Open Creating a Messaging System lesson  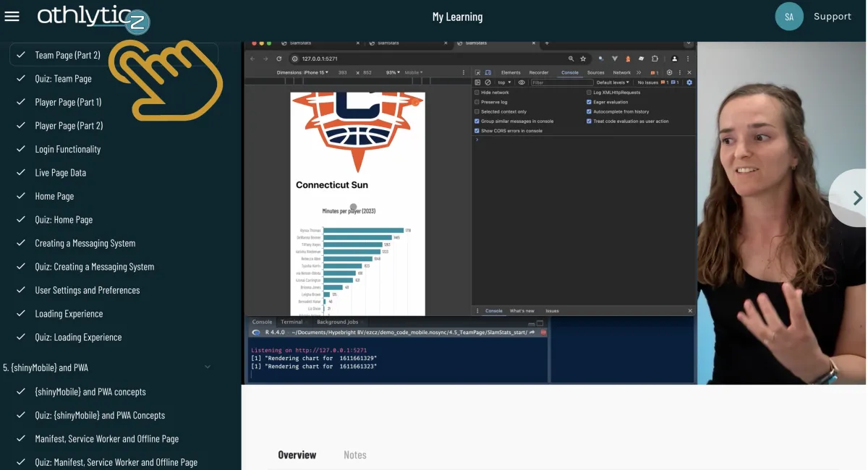click(x=85, y=243)
